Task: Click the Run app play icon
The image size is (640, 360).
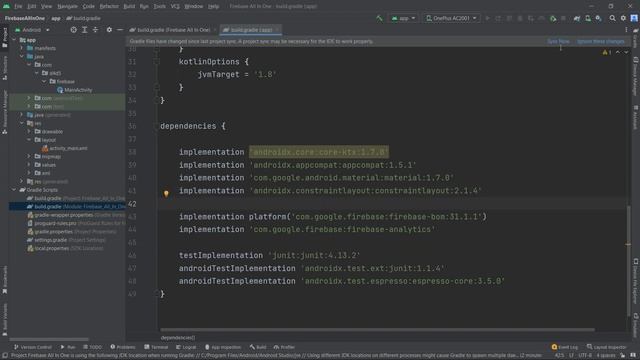Action: [x=487, y=18]
